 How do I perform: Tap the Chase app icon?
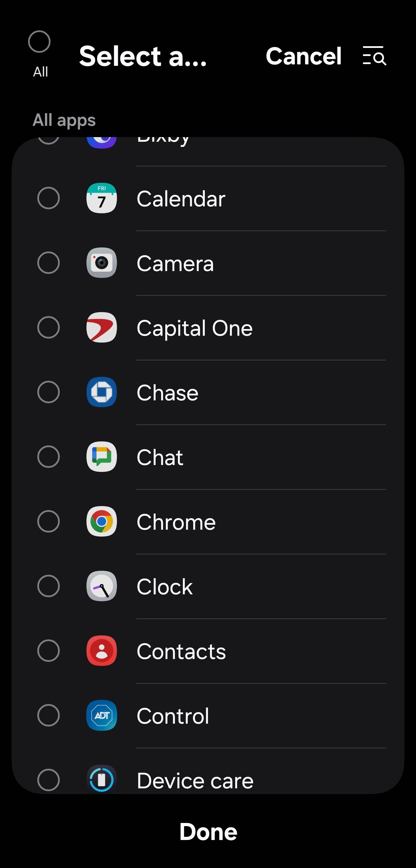101,392
